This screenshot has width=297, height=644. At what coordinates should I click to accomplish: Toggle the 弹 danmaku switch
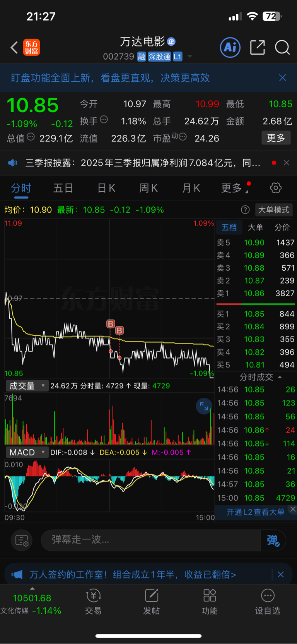coord(273,540)
